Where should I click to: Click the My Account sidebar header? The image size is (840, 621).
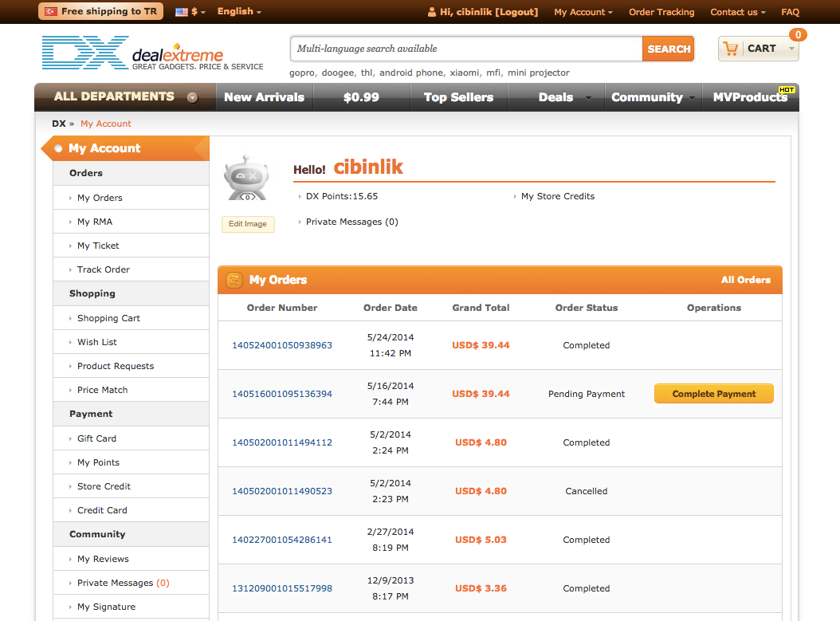[125, 148]
